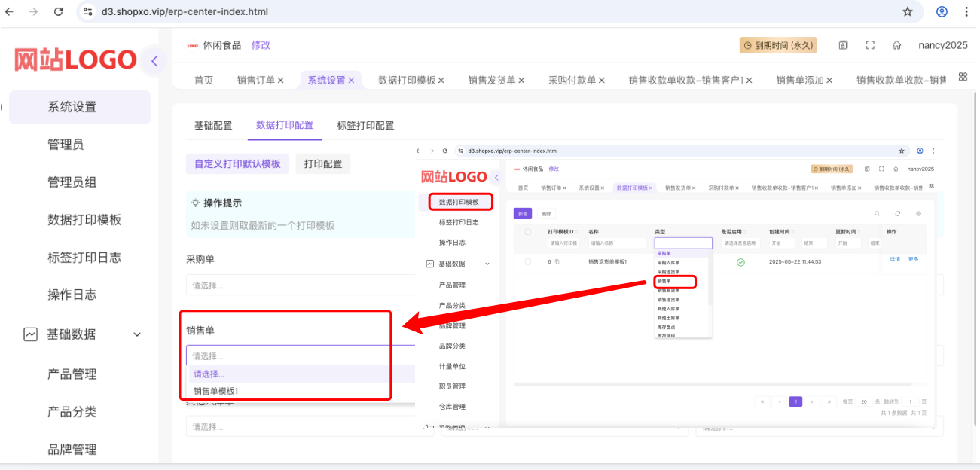Switch to the 销售订单 tab
This screenshot has height=470, width=980.
point(256,80)
